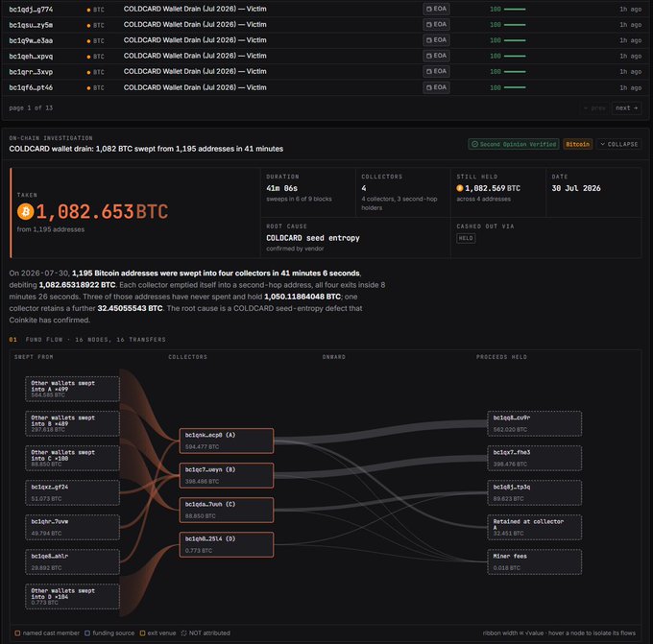Click the HELD tag under Cashed Out Via
This screenshot has height=644, width=653.
click(466, 238)
